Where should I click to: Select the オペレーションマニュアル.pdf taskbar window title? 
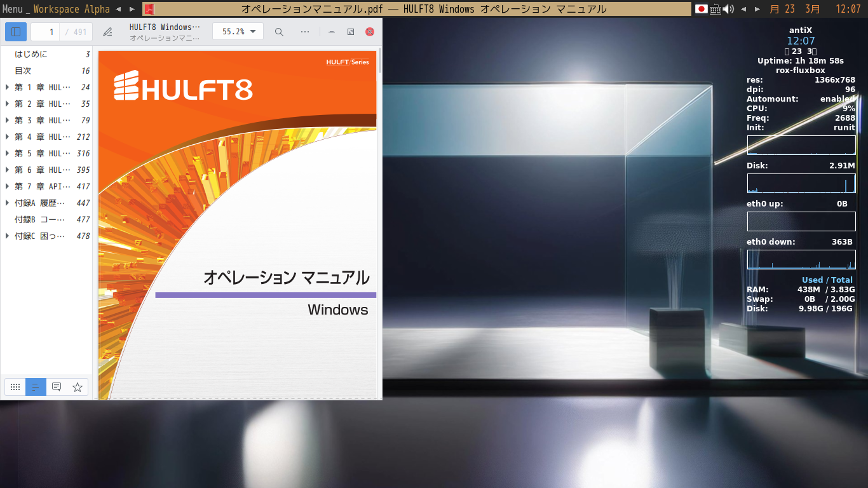click(x=424, y=9)
